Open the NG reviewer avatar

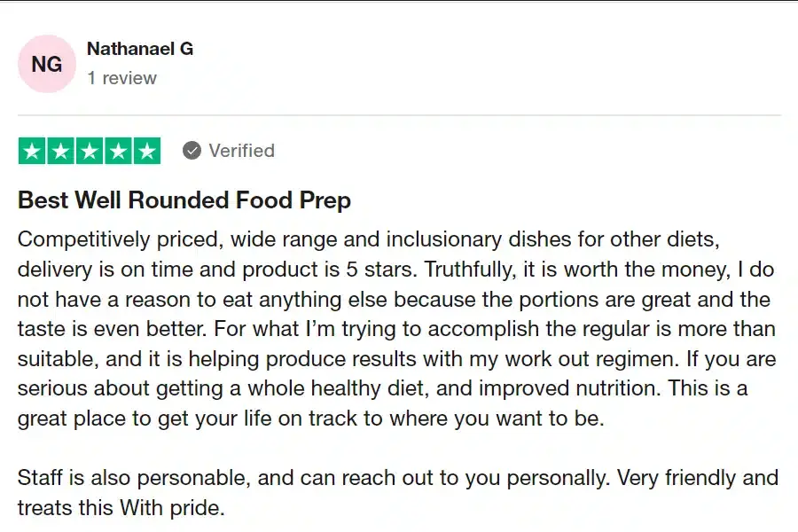pyautogui.click(x=47, y=64)
